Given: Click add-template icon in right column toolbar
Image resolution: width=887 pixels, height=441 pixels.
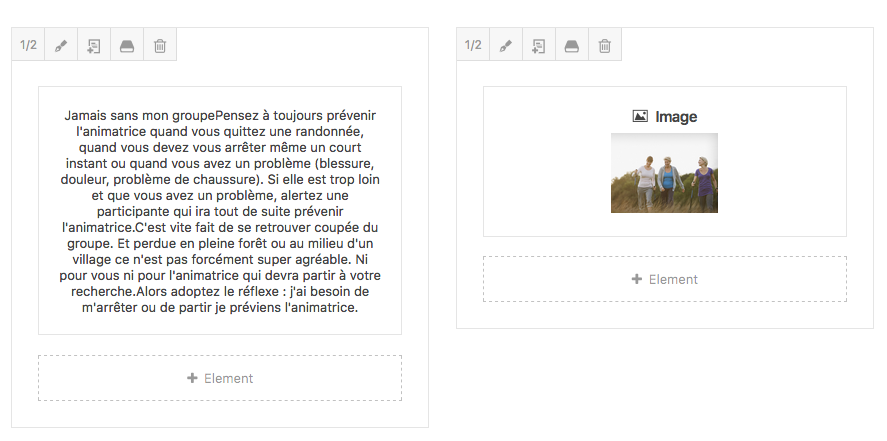Looking at the screenshot, I should click(x=539, y=46).
